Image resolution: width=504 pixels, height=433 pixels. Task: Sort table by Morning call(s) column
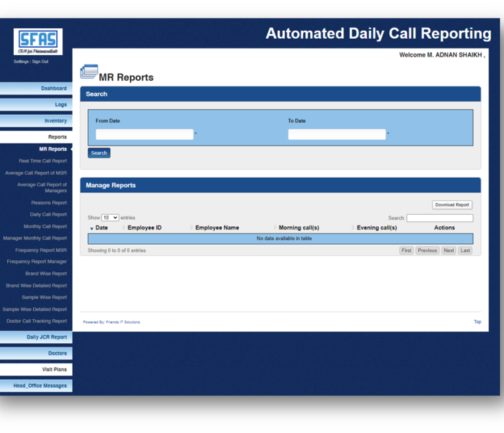point(299,228)
